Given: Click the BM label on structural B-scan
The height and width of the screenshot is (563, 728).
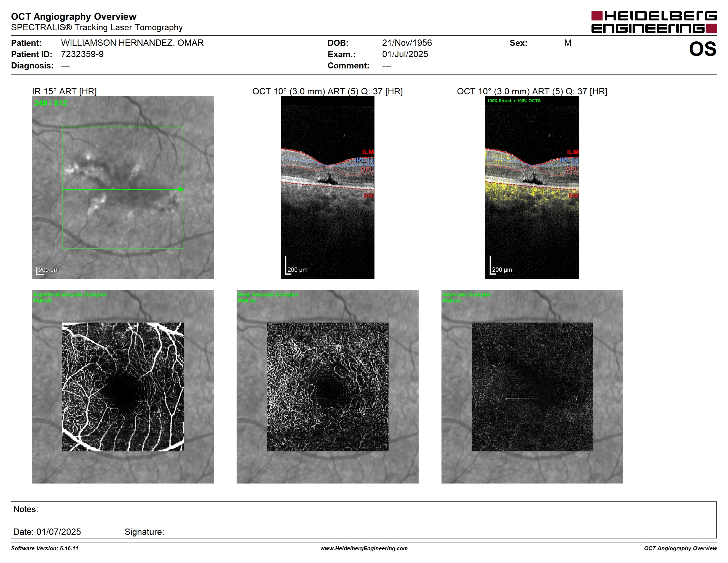Looking at the screenshot, I should click(x=369, y=196).
